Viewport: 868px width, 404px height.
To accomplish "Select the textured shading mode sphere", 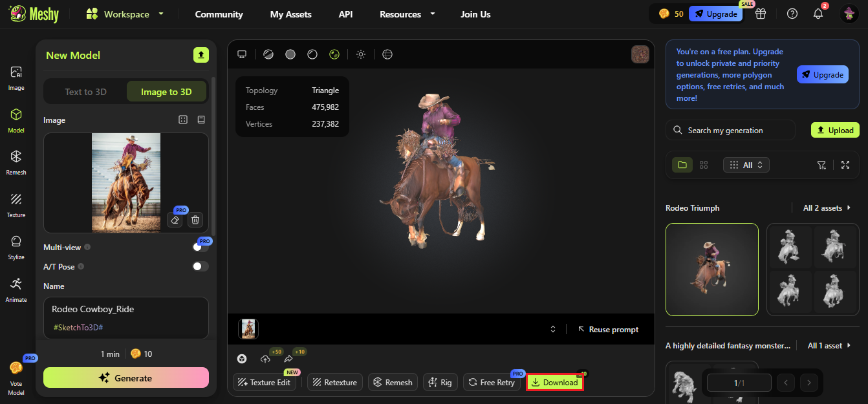I will tap(334, 54).
